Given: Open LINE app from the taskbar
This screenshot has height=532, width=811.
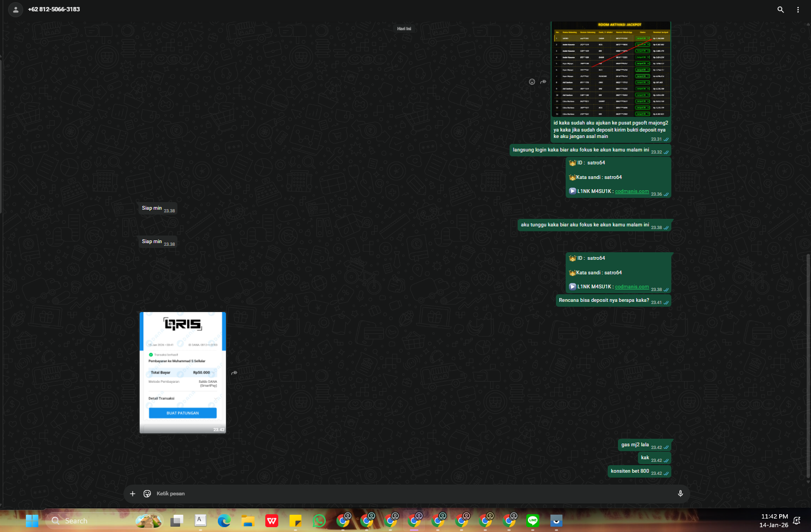Looking at the screenshot, I should (x=533, y=521).
